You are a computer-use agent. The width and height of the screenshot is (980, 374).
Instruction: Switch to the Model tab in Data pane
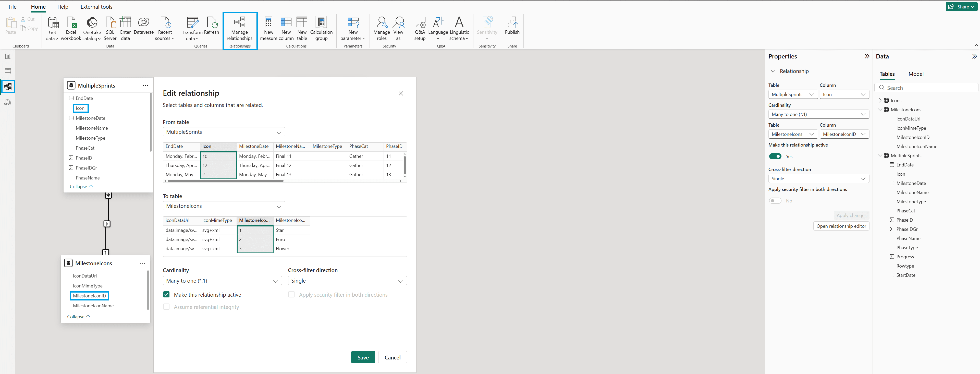(x=916, y=74)
